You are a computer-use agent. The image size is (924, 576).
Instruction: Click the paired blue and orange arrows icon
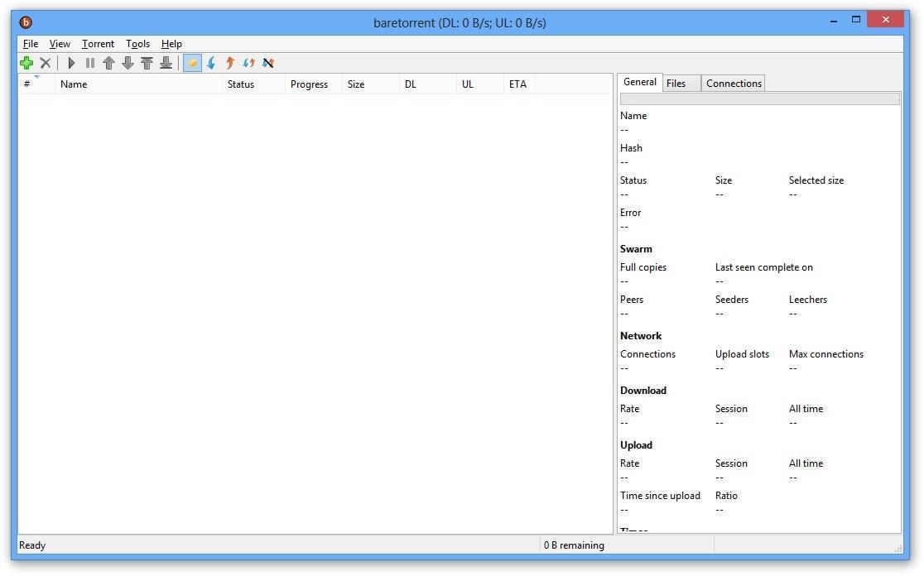(248, 63)
